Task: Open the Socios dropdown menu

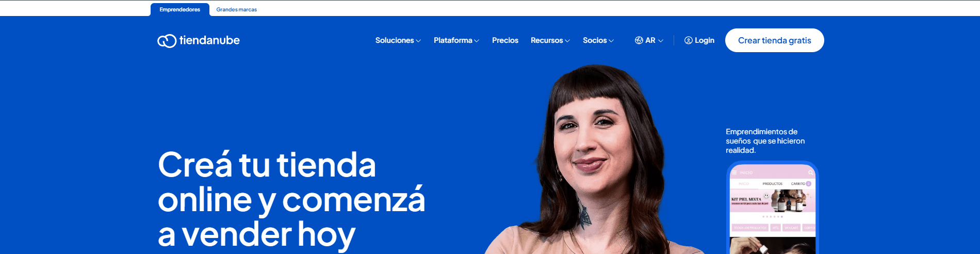Action: [598, 40]
